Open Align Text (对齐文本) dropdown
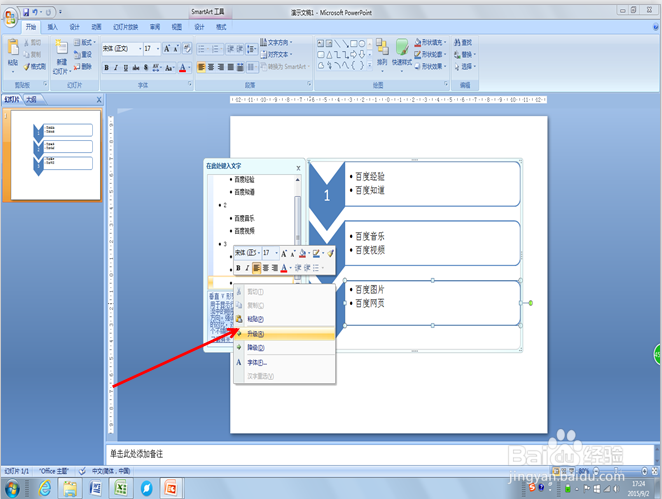The width and height of the screenshot is (662, 499). point(277,54)
